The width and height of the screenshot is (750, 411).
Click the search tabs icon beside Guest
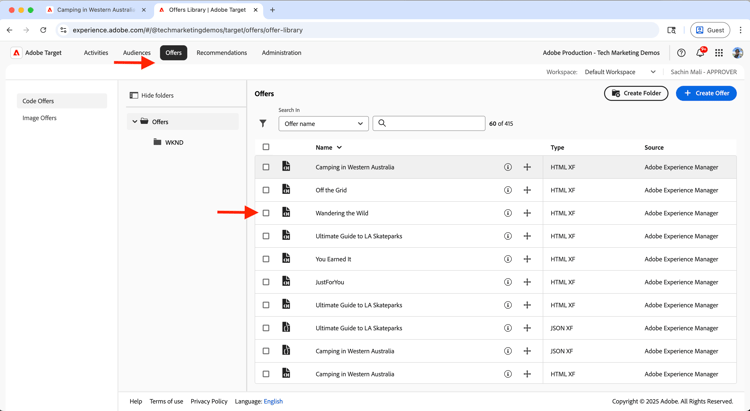pos(672,30)
